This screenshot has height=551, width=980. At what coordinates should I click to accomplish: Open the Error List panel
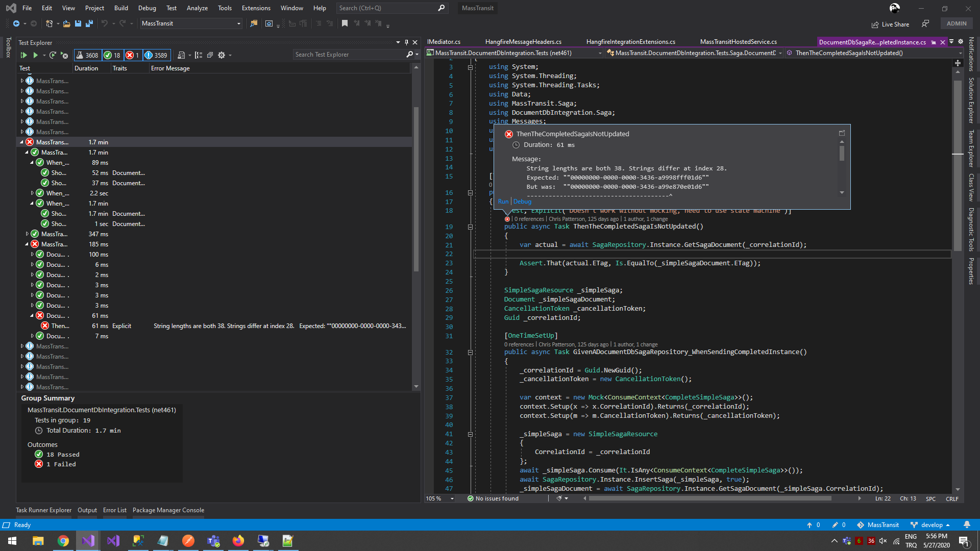tap(114, 510)
